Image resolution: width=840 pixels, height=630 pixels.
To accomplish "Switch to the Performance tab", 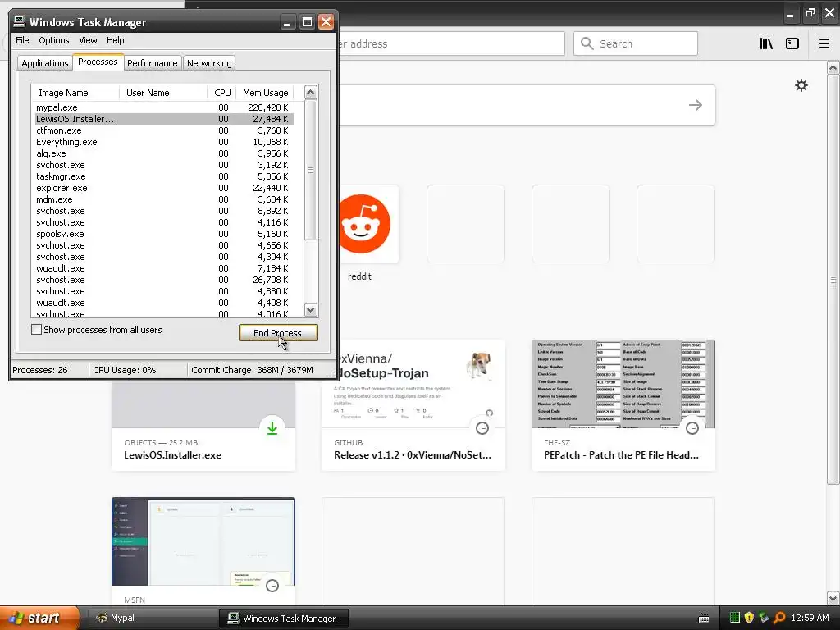I will (152, 62).
